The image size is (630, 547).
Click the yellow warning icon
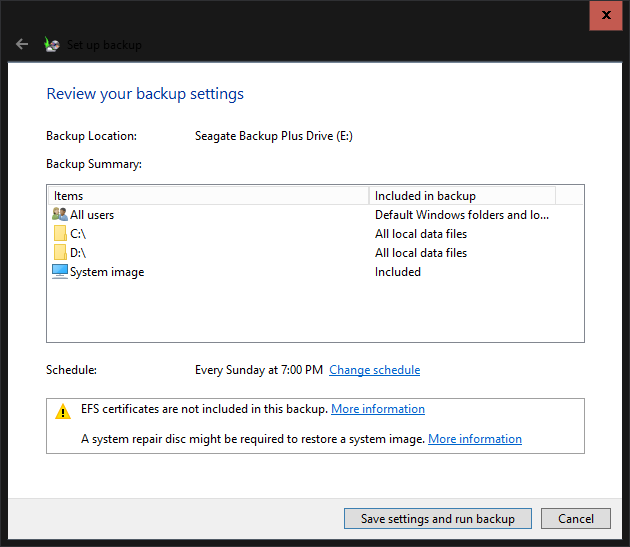pyautogui.click(x=63, y=410)
